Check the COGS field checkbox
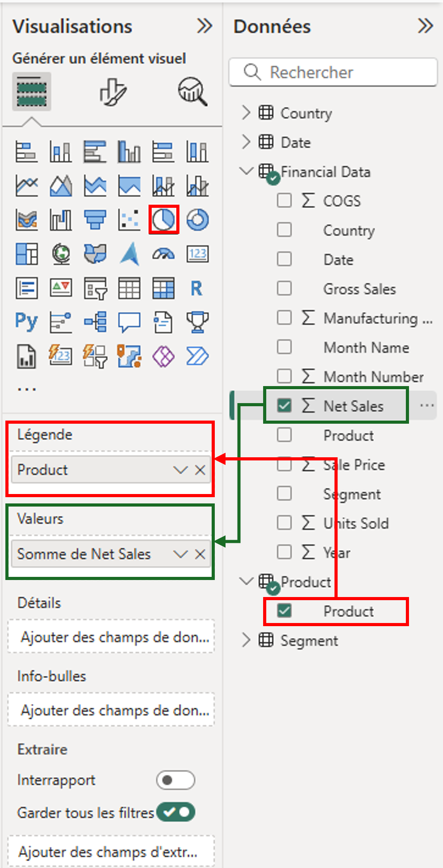Screen dimensions: 443x868 [284, 201]
